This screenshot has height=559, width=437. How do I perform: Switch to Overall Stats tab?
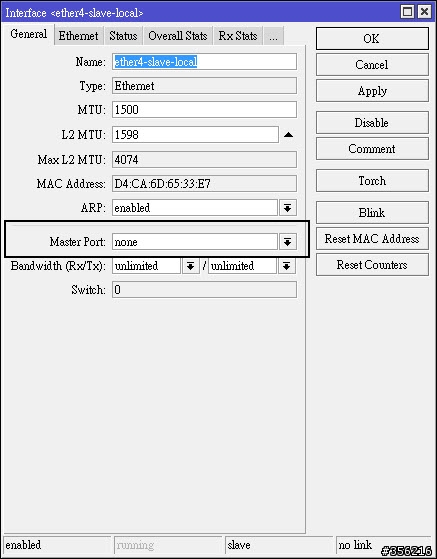point(178,36)
